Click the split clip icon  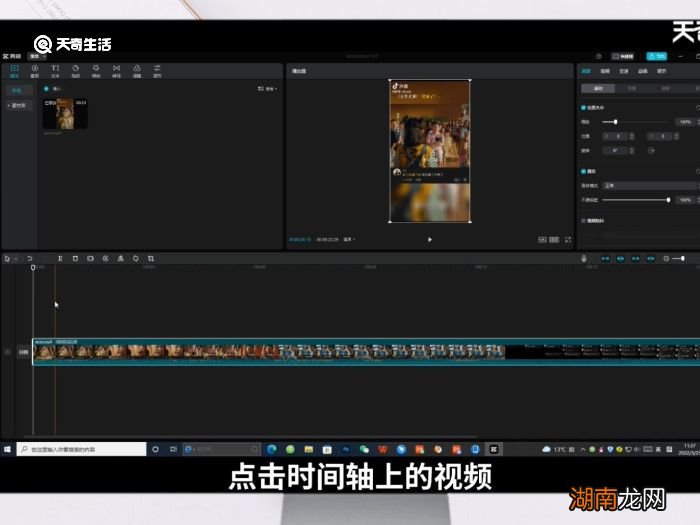tap(60, 258)
